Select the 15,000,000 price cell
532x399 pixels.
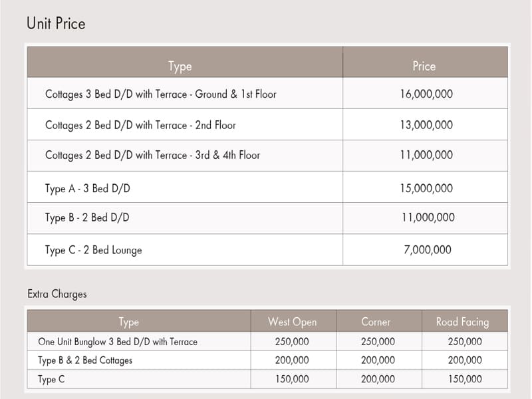coord(426,189)
